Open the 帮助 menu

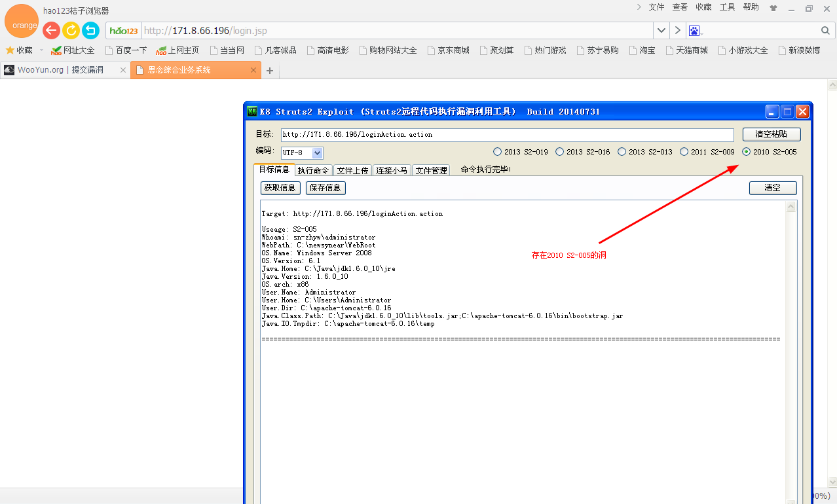click(751, 7)
